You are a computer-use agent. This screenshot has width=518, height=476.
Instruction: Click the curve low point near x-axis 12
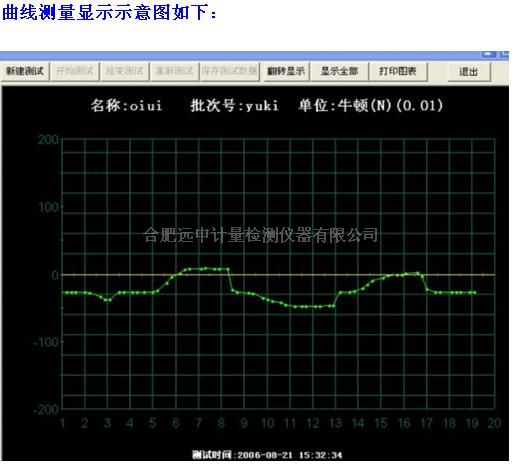[x=311, y=307]
